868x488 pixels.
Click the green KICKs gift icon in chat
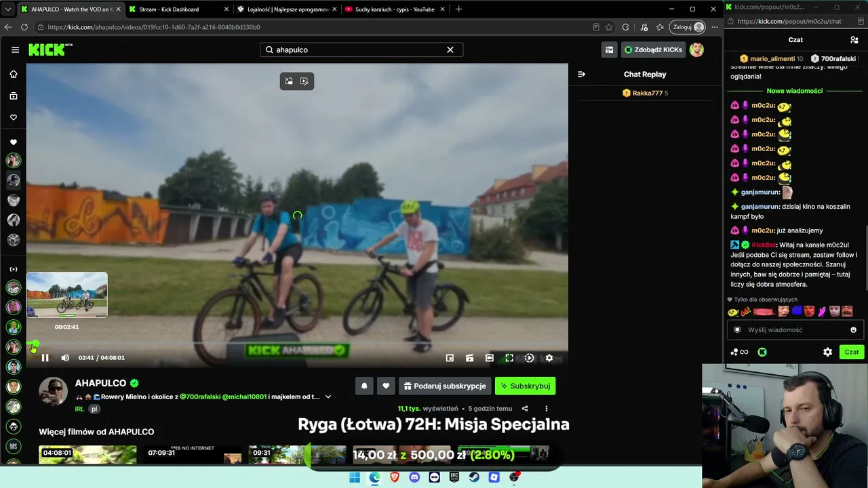coord(762,352)
